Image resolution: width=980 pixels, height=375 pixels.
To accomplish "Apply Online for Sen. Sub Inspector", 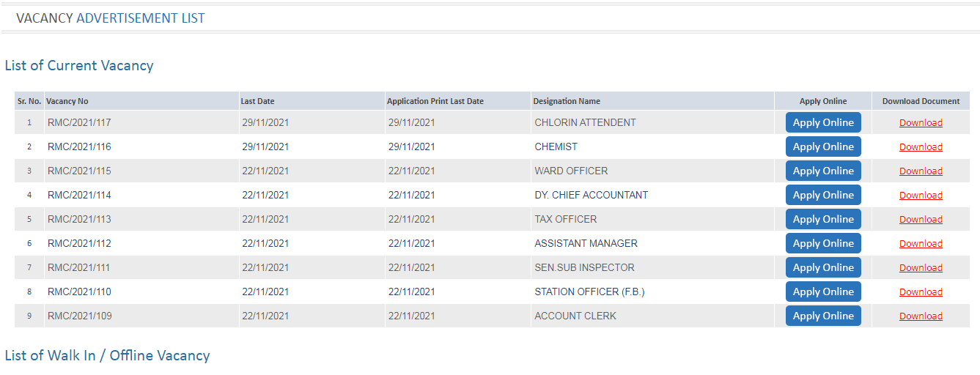I will (x=823, y=267).
